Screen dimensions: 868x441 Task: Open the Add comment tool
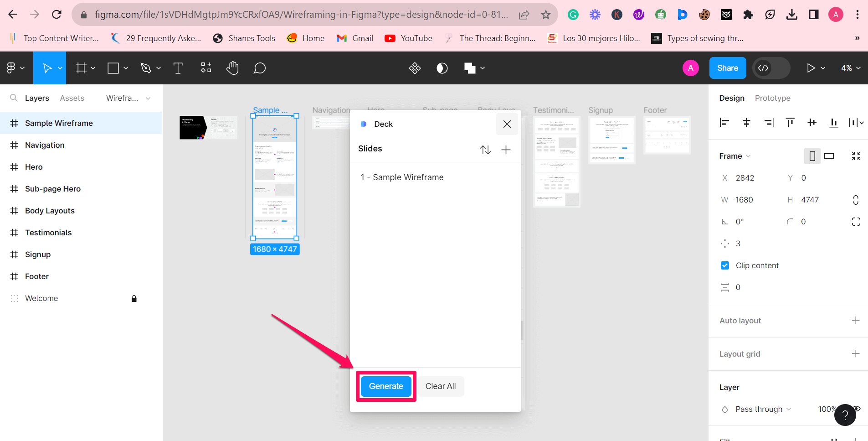pos(260,68)
